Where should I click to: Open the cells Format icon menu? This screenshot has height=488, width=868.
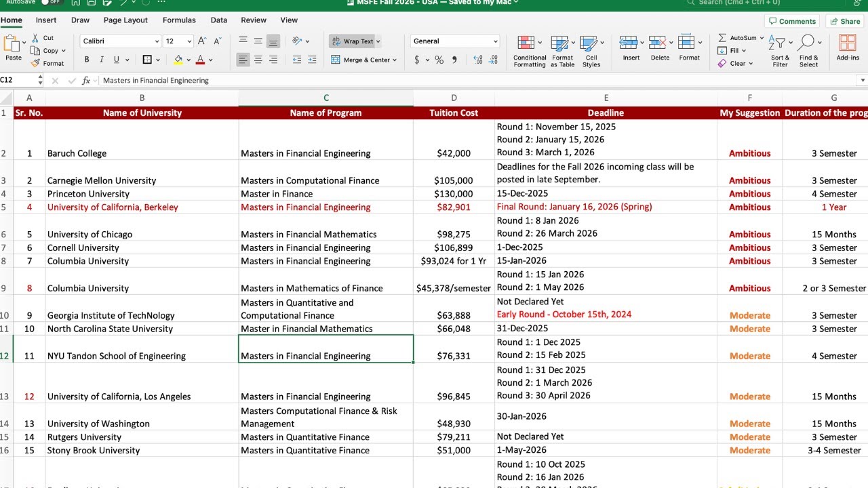point(686,42)
